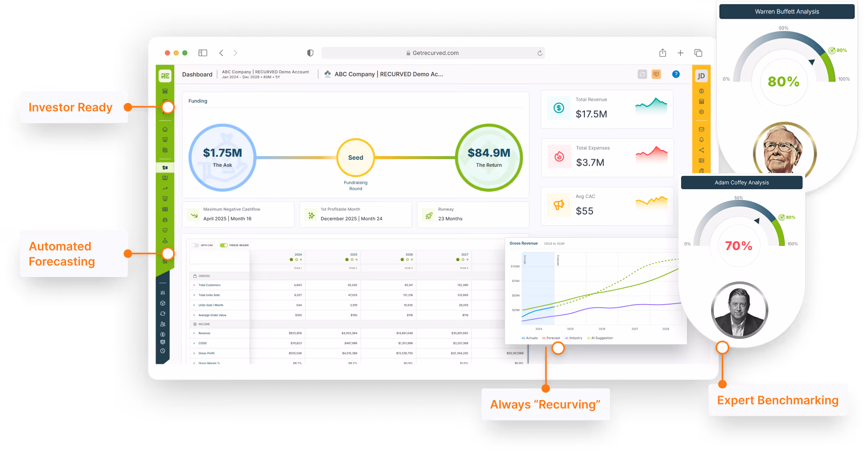This screenshot has height=454, width=868.
Task: Expand the Revenue row
Action: 194,334
